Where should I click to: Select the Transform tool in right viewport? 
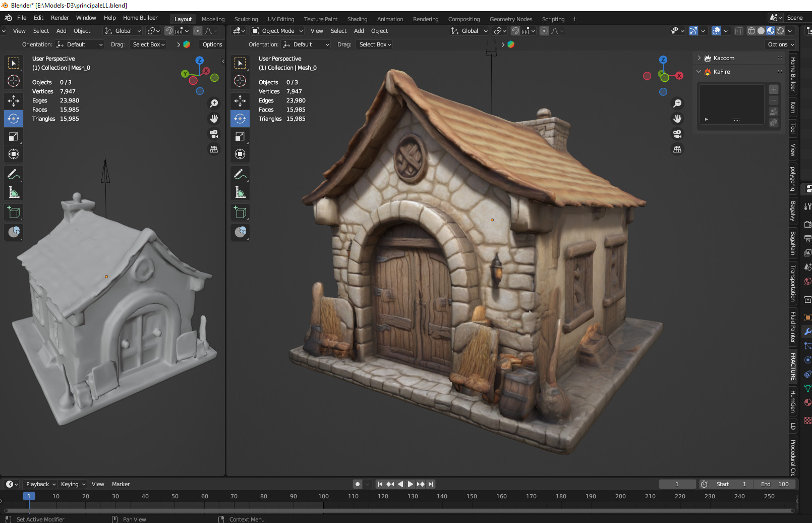click(240, 154)
